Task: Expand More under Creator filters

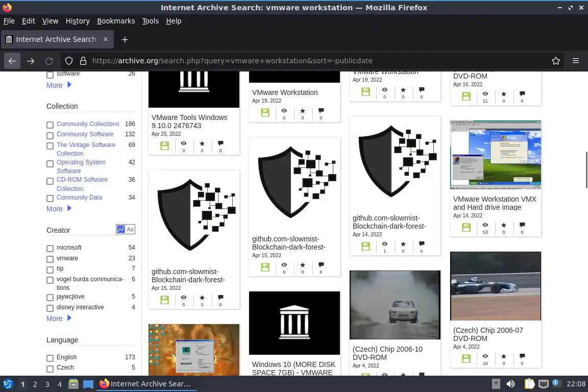Action: (59, 318)
